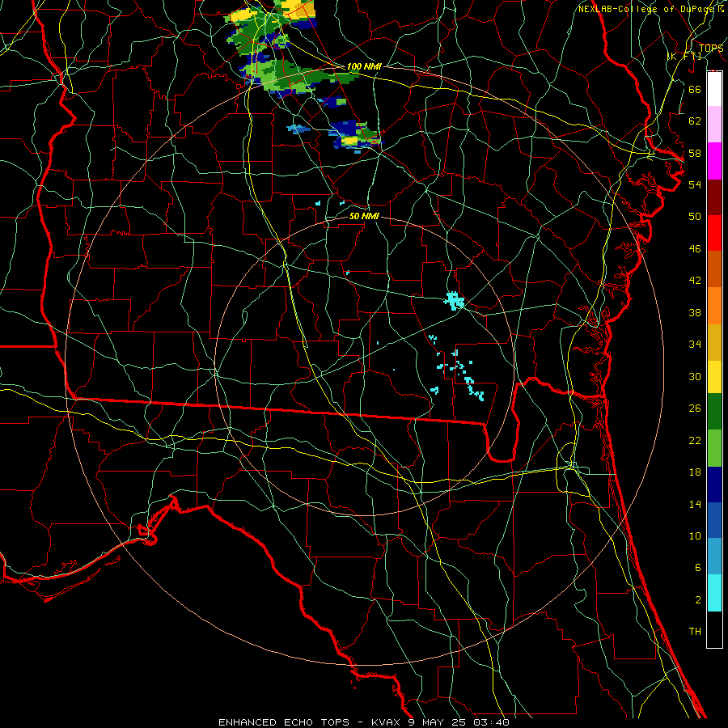Click the navy blue legend swatch
728x728 pixels.
pos(714,485)
